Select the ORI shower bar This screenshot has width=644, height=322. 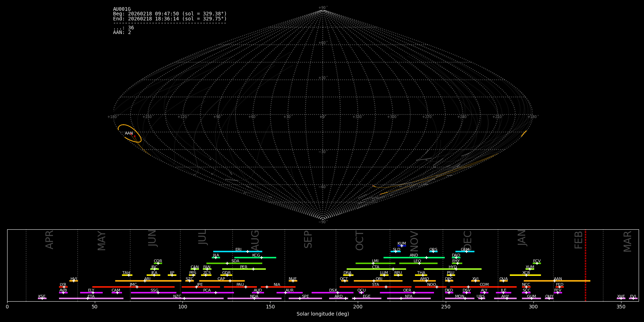(378, 281)
